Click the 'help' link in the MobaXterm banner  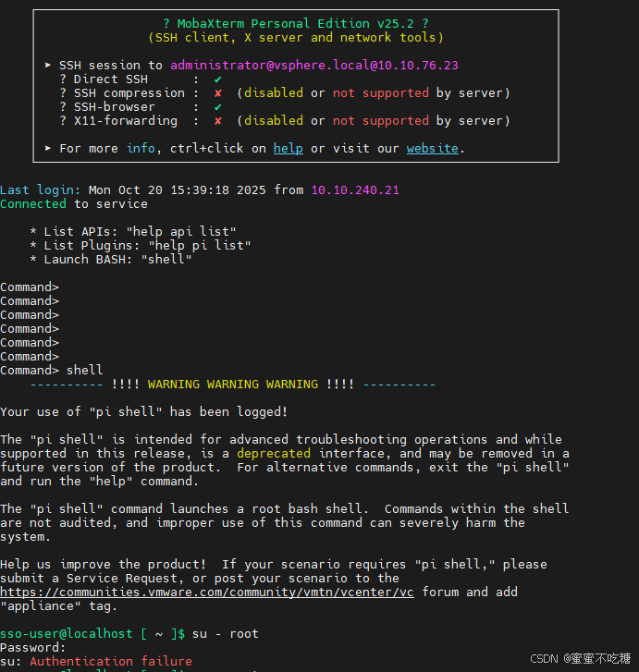point(289,148)
